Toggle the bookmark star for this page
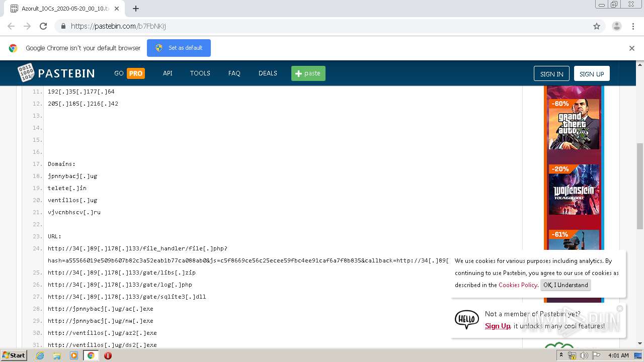Image resolution: width=644 pixels, height=362 pixels. point(597,26)
